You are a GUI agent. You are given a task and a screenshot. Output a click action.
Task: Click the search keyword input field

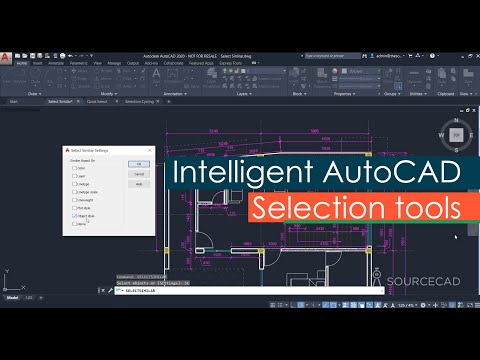[332, 56]
